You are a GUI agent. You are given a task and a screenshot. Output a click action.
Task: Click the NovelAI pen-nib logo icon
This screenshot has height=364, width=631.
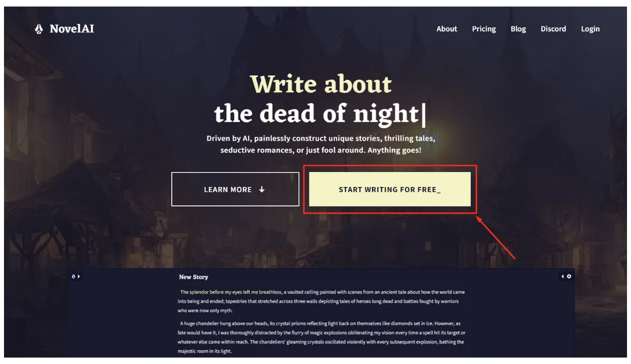39,29
